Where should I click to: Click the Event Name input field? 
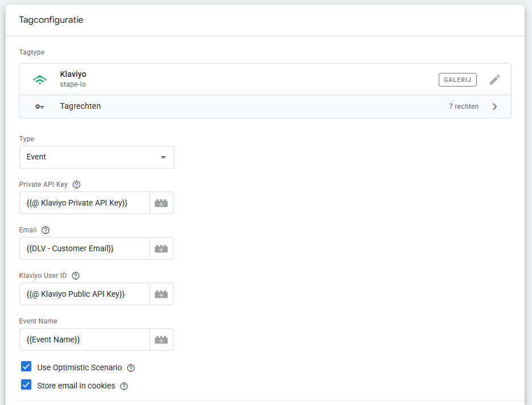85,339
